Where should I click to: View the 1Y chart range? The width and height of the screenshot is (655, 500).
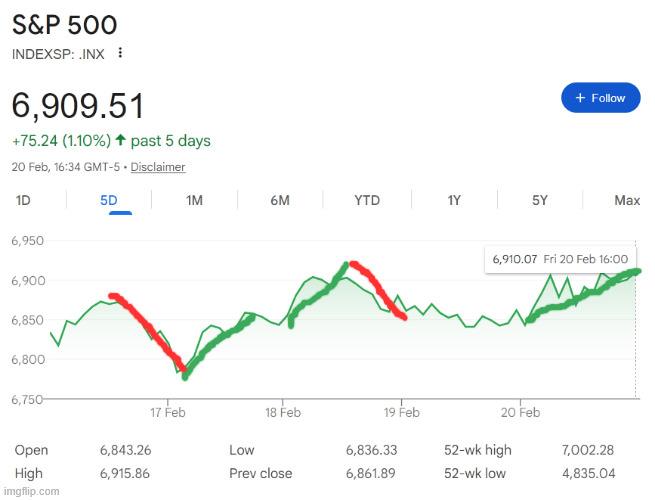click(454, 200)
